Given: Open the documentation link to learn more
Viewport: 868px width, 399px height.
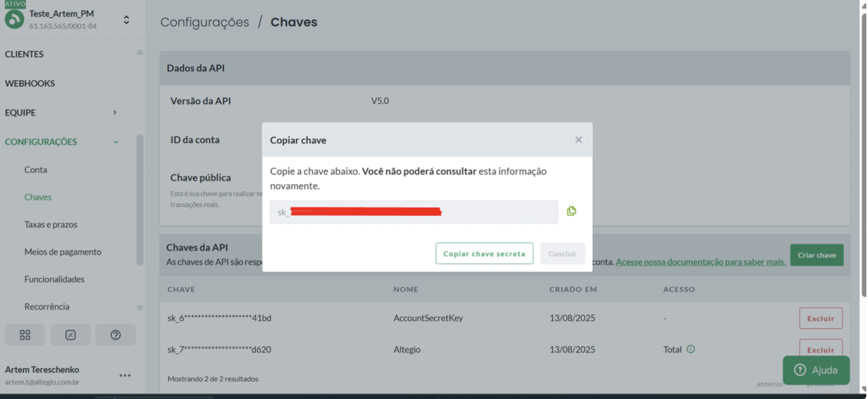Looking at the screenshot, I should pos(700,262).
